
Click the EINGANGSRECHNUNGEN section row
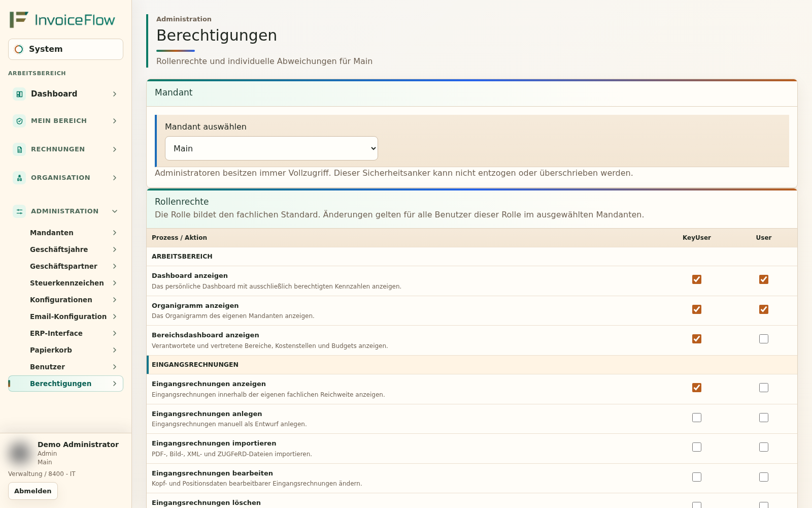[x=472, y=365]
